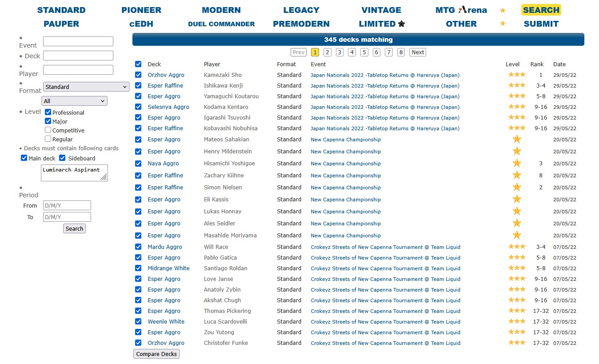Go to the PIONEER format section
599x364 pixels.
coord(141,10)
